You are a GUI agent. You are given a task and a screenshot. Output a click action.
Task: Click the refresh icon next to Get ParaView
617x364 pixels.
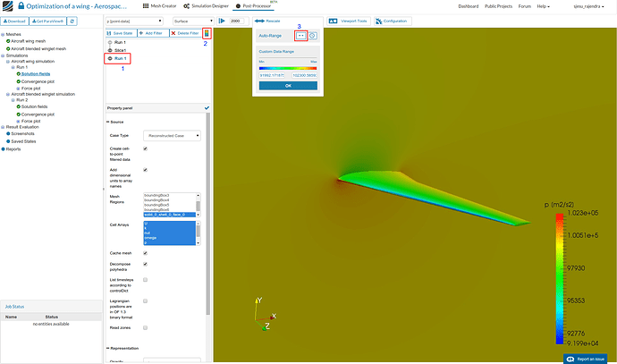point(72,21)
